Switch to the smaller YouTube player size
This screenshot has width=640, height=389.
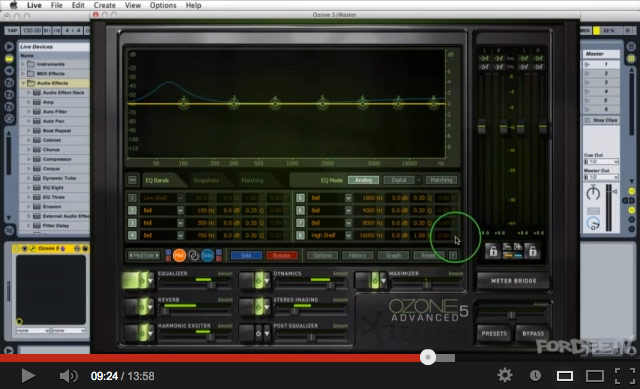(x=565, y=376)
